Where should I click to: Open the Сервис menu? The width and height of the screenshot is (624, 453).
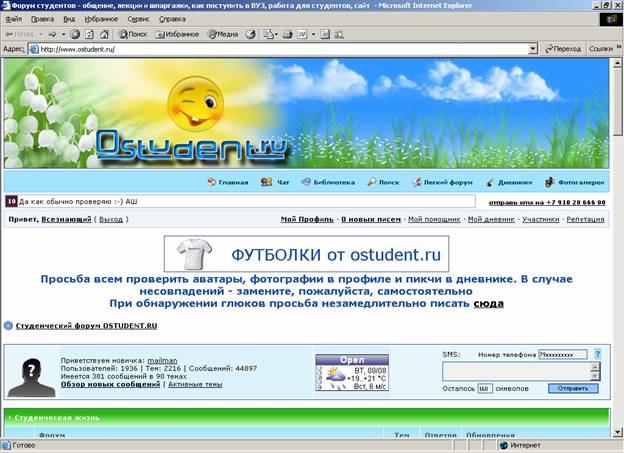point(138,19)
